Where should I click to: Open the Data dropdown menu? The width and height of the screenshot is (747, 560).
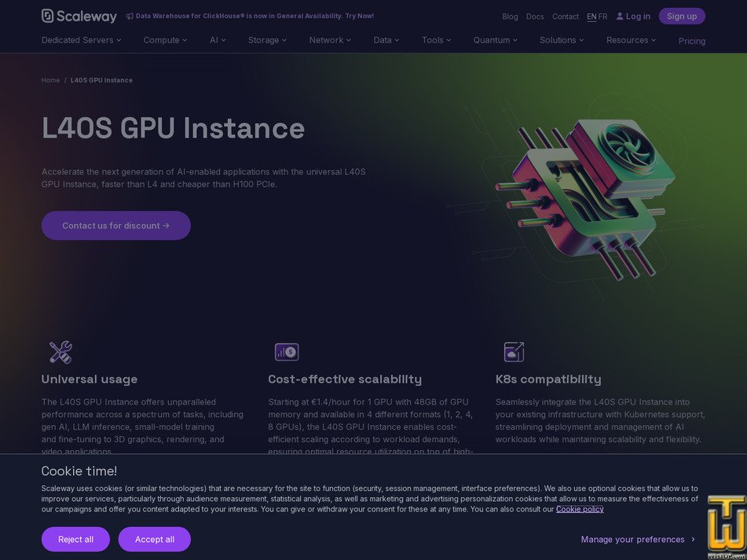(386, 40)
